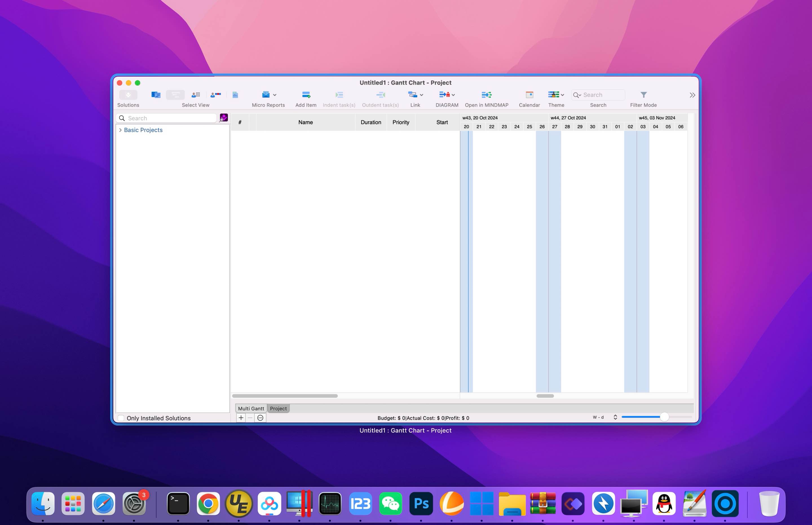This screenshot has height=525, width=812.
Task: Click the # column header
Action: pyautogui.click(x=240, y=122)
